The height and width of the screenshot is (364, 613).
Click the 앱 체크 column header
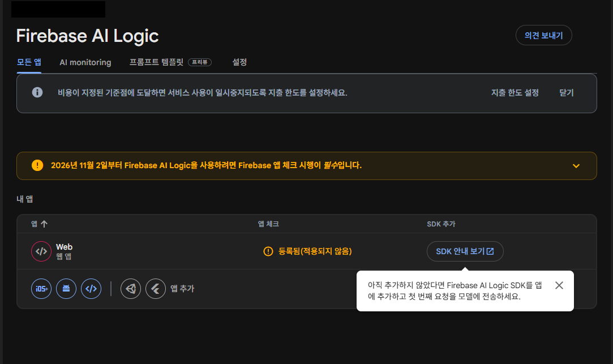click(268, 224)
